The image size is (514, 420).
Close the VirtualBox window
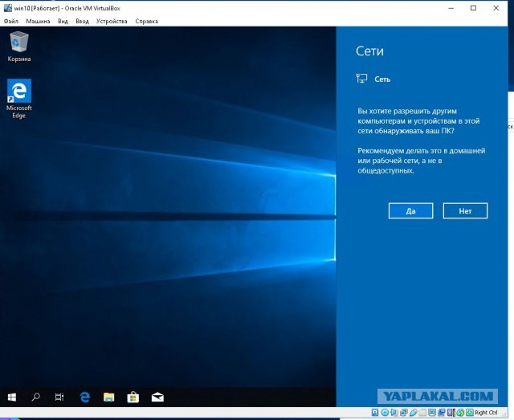point(496,8)
